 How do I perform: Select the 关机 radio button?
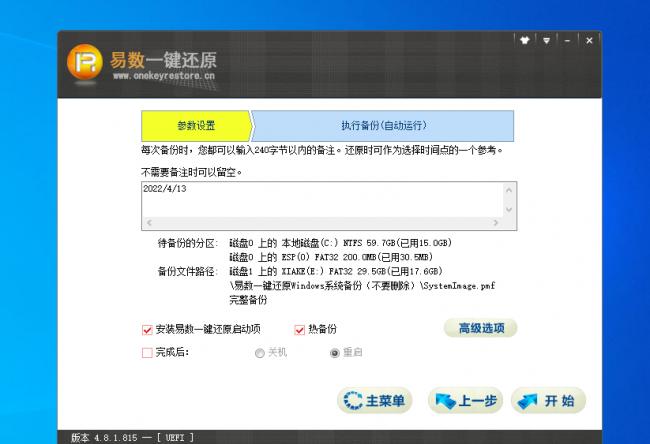pos(260,353)
